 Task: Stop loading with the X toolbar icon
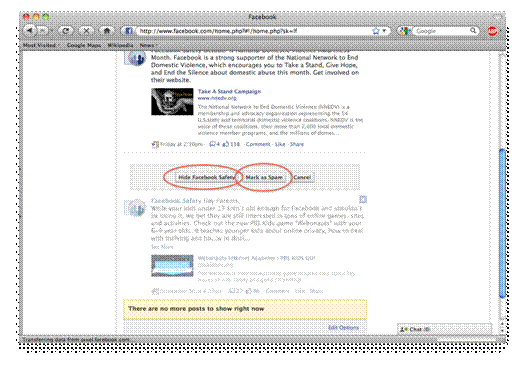pyautogui.click(x=87, y=31)
